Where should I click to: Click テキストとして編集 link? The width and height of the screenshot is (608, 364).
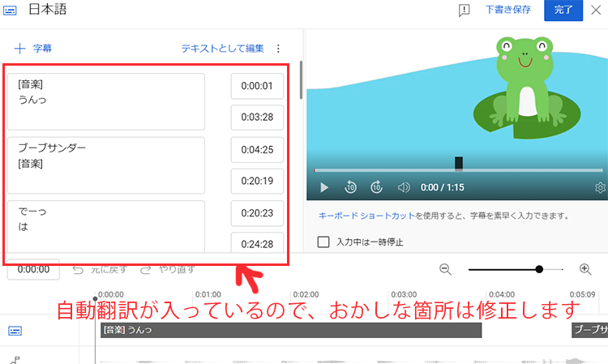pos(223,49)
